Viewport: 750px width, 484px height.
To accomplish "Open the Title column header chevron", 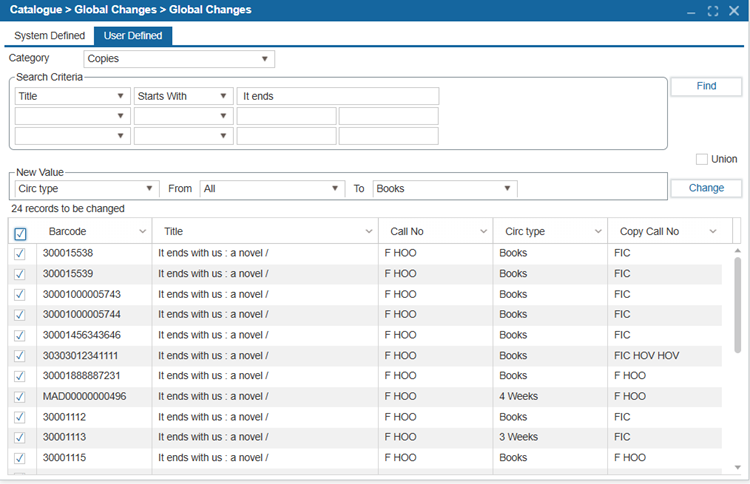I will pyautogui.click(x=369, y=231).
